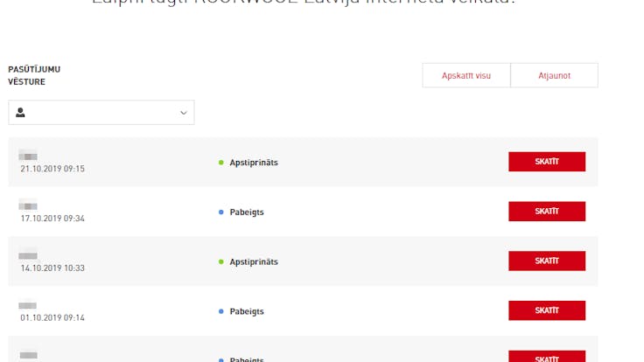Select the date 01.10.2019 09:14
Screen dimensions: 644x362
pos(52,317)
